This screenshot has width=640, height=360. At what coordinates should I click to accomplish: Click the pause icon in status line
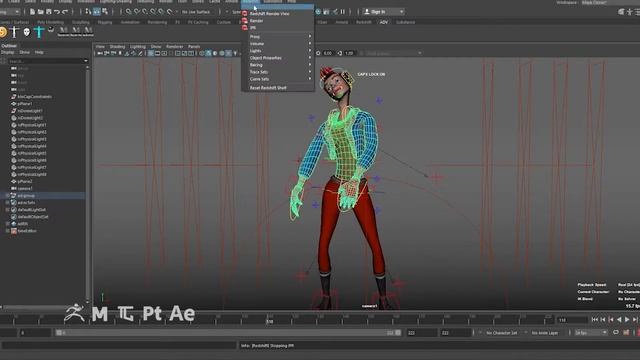(x=342, y=12)
